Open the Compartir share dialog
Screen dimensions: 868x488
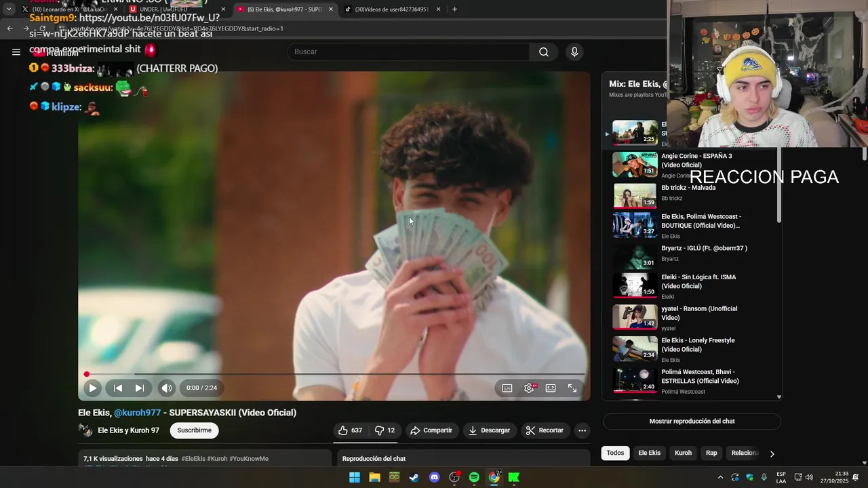[431, 430]
